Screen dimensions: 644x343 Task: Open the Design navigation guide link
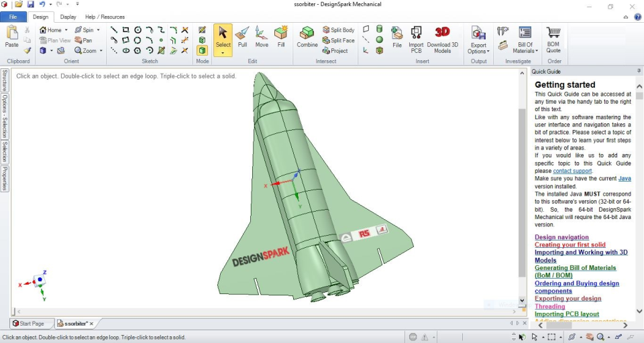tap(561, 237)
